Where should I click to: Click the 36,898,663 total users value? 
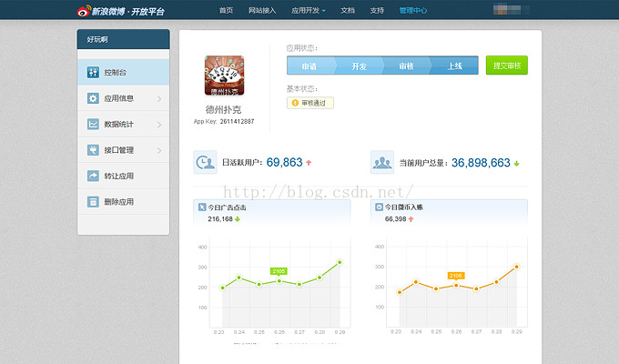click(x=481, y=163)
